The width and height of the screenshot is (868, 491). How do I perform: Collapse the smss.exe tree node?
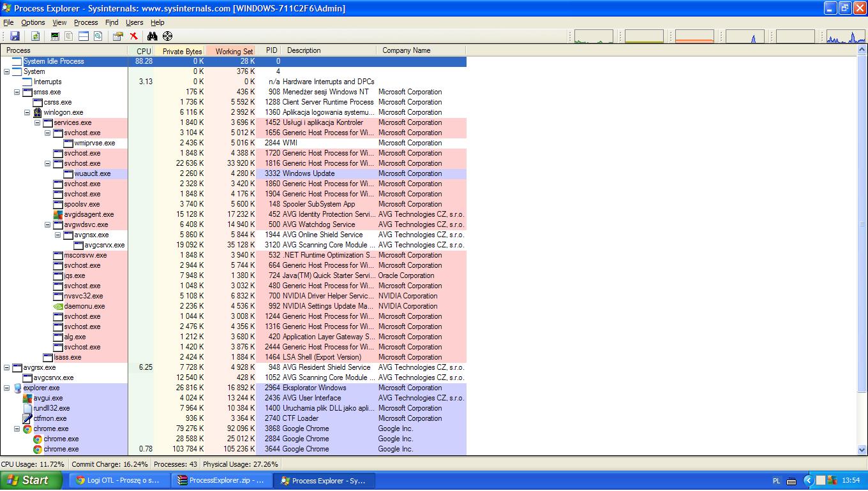click(17, 92)
